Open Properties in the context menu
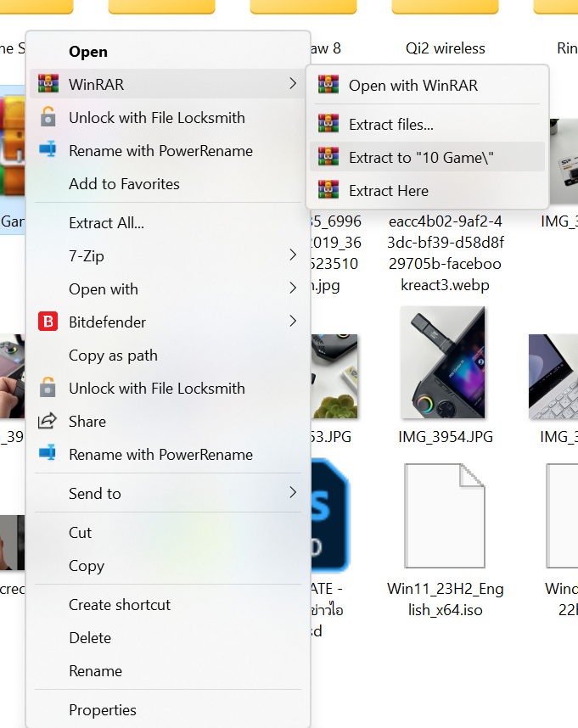The height and width of the screenshot is (728, 578). point(168,710)
